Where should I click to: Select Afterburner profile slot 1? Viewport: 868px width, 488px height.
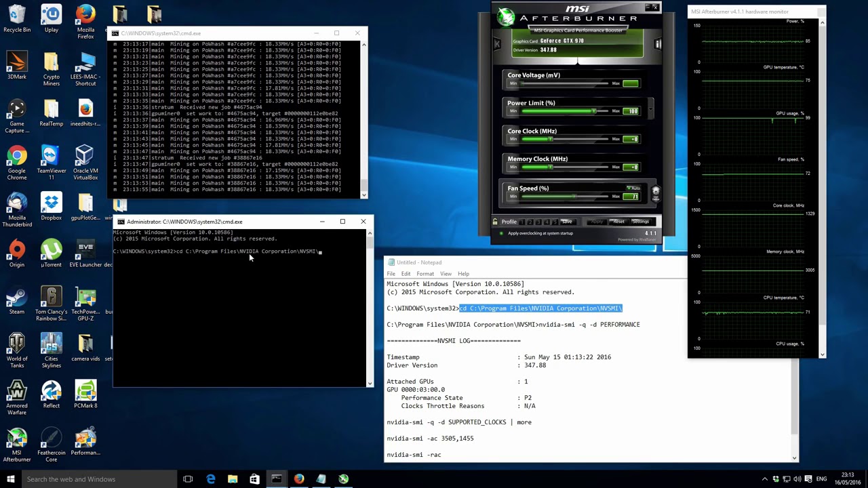coord(522,222)
